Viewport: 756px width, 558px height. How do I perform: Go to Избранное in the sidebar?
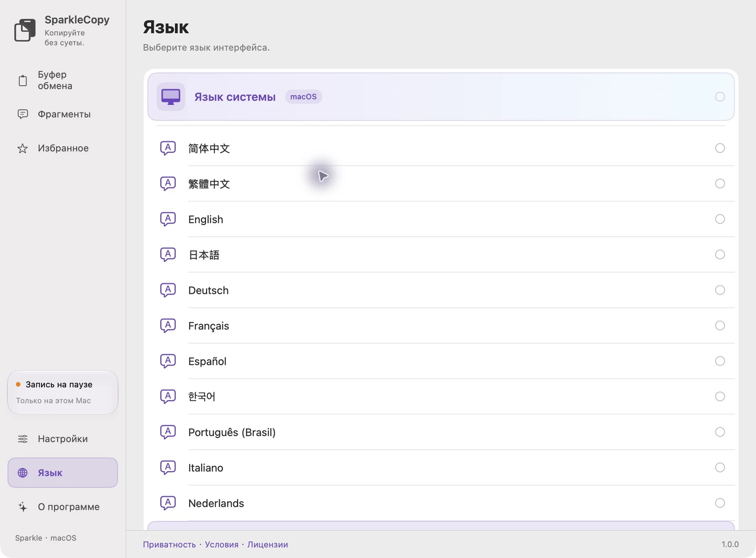[x=63, y=148]
